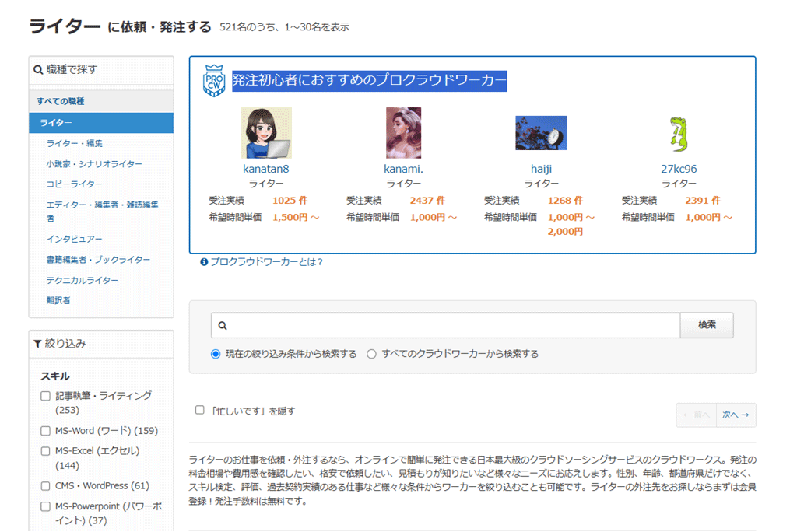Select すべてのクラウドワーカーから検索する radio option
797x532 pixels.
tap(371, 354)
